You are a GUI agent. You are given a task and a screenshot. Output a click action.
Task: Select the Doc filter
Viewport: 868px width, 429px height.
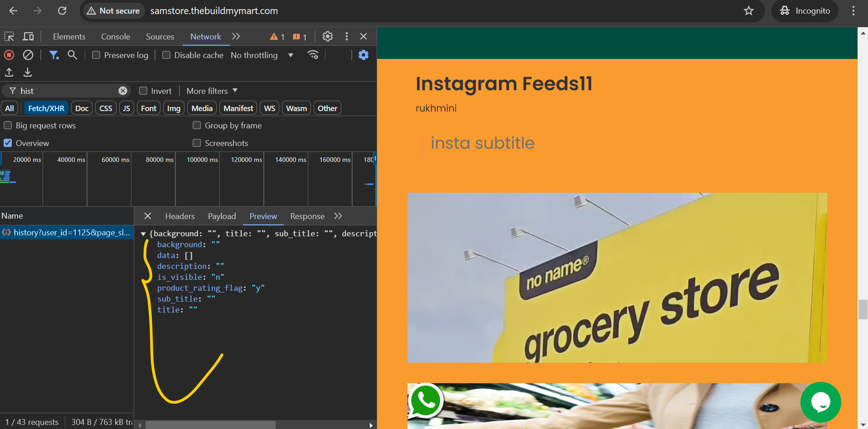point(82,108)
